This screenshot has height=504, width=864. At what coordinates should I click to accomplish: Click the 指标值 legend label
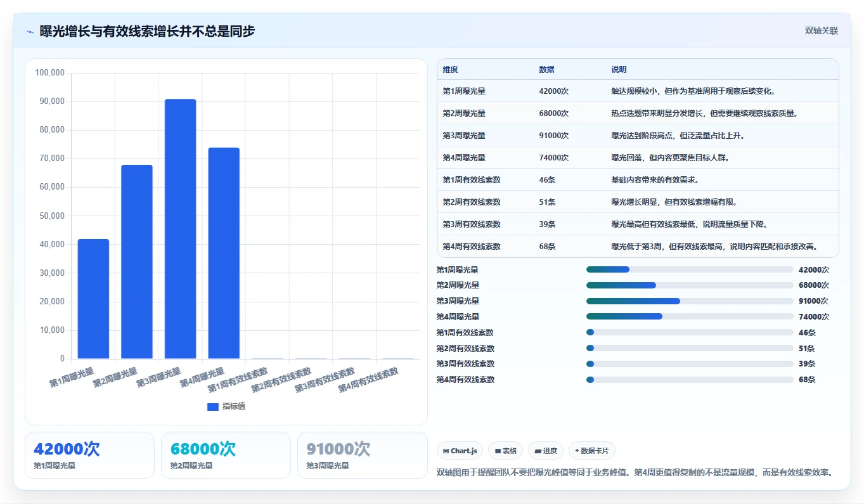(x=234, y=406)
